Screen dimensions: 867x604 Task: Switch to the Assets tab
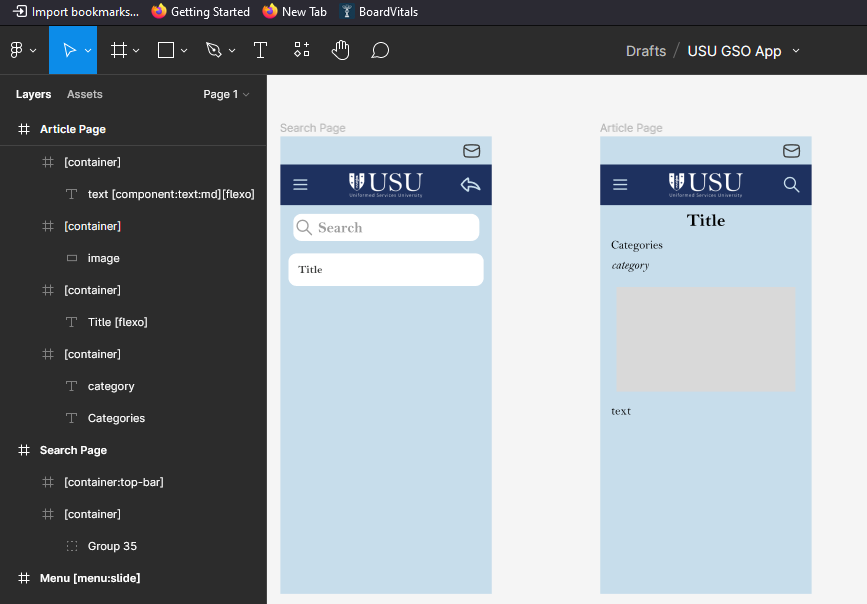(x=85, y=94)
